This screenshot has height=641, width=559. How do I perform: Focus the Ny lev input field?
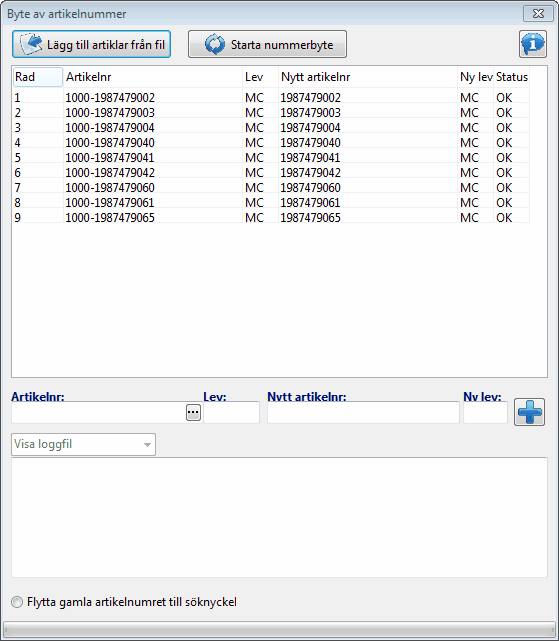tap(485, 412)
